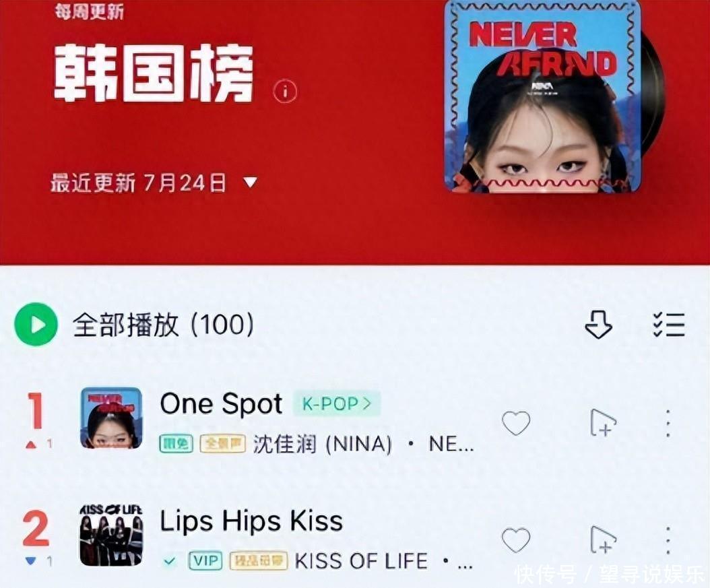Image resolution: width=710 pixels, height=588 pixels.
Task: Open the One Spot song title
Action: [222, 403]
